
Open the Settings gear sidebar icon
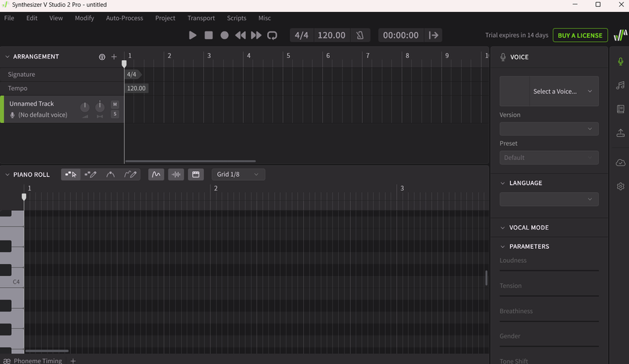621,187
